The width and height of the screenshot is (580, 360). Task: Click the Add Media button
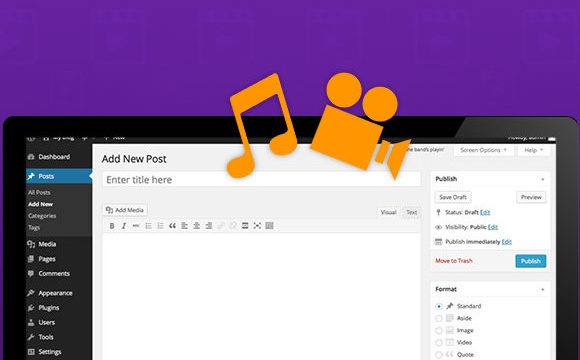(125, 210)
